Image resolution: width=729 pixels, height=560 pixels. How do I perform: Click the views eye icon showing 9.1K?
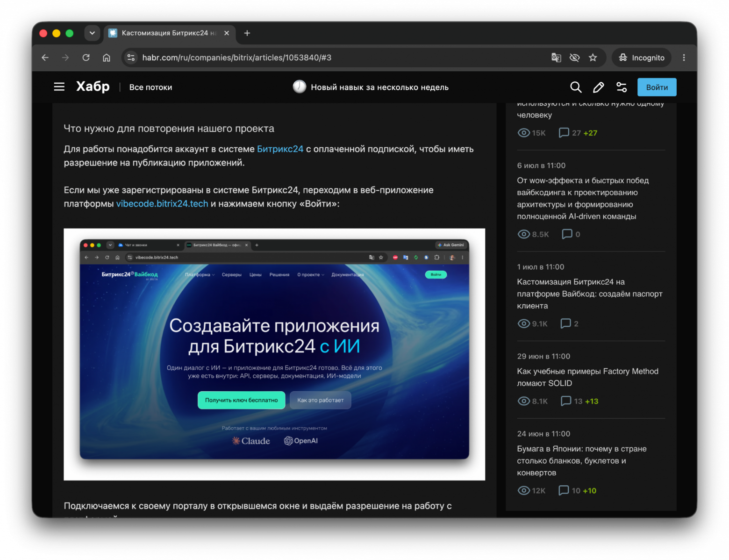pyautogui.click(x=524, y=323)
